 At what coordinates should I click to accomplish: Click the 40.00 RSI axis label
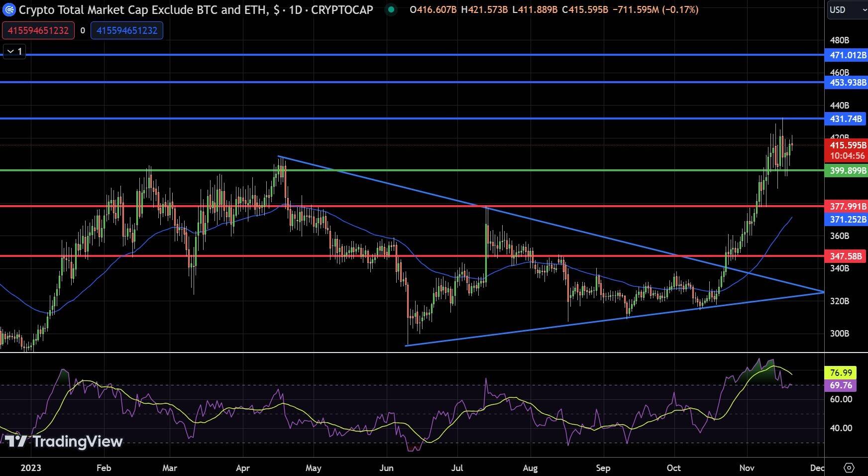(841, 428)
